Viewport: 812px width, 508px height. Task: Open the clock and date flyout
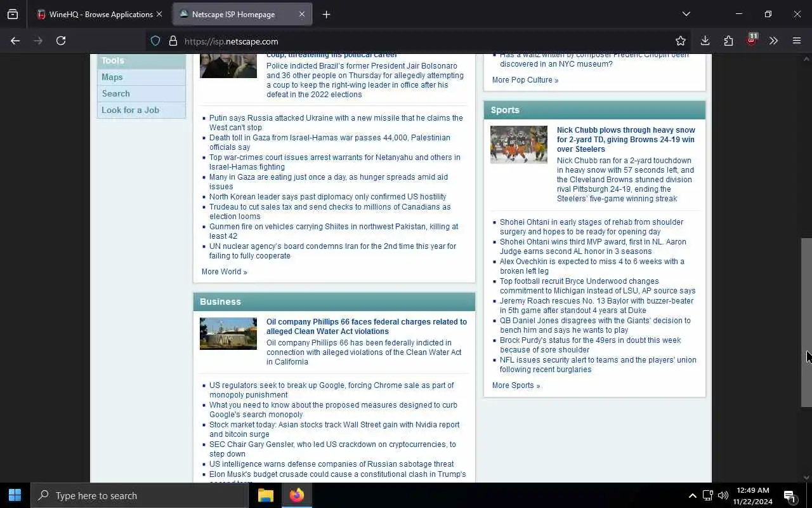[x=753, y=495]
